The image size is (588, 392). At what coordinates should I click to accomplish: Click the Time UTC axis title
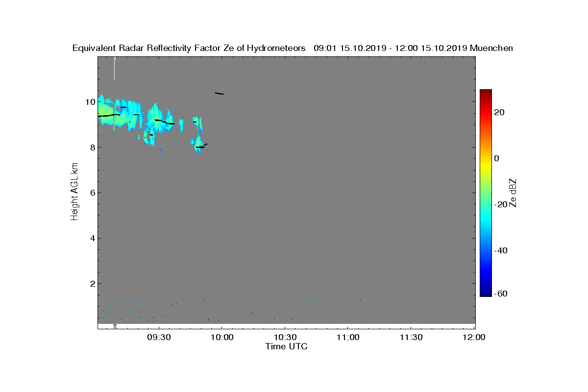click(x=286, y=346)
